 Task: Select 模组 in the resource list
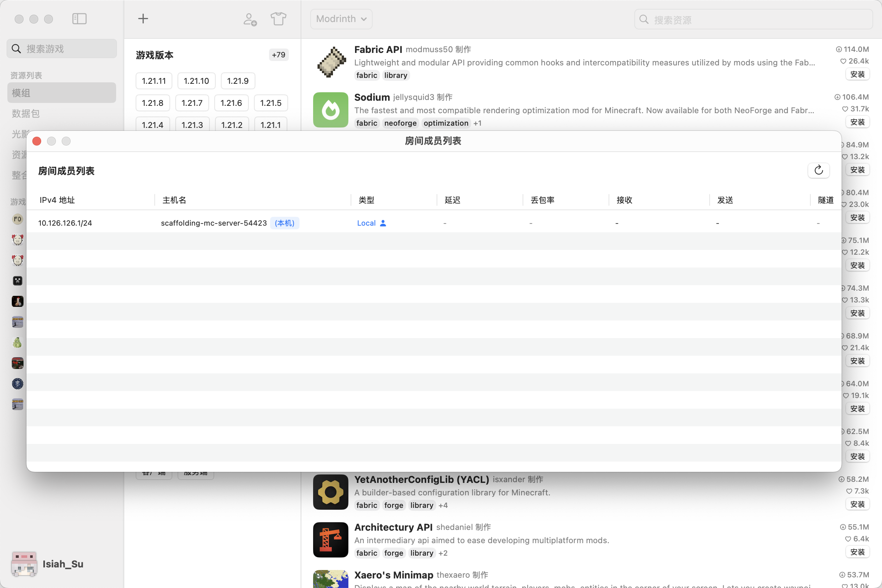(61, 93)
